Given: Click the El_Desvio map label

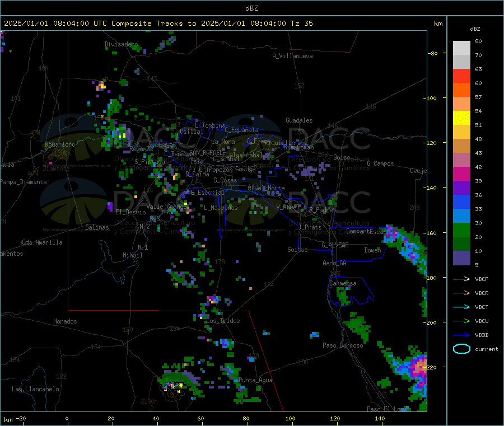Looking at the screenshot, I should point(130,212).
